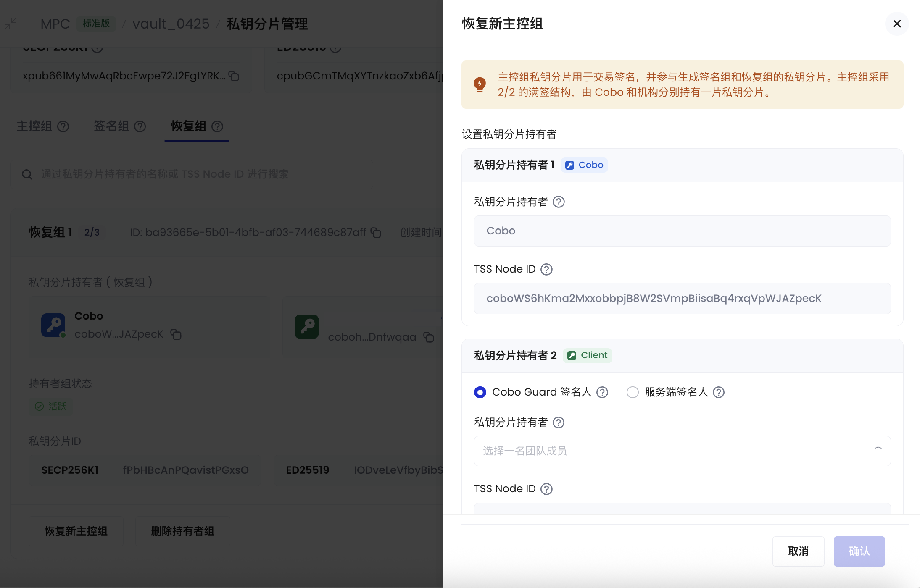Copy the coboh...Dnfwqaa node ID
Image resolution: width=920 pixels, height=588 pixels.
pyautogui.click(x=429, y=337)
